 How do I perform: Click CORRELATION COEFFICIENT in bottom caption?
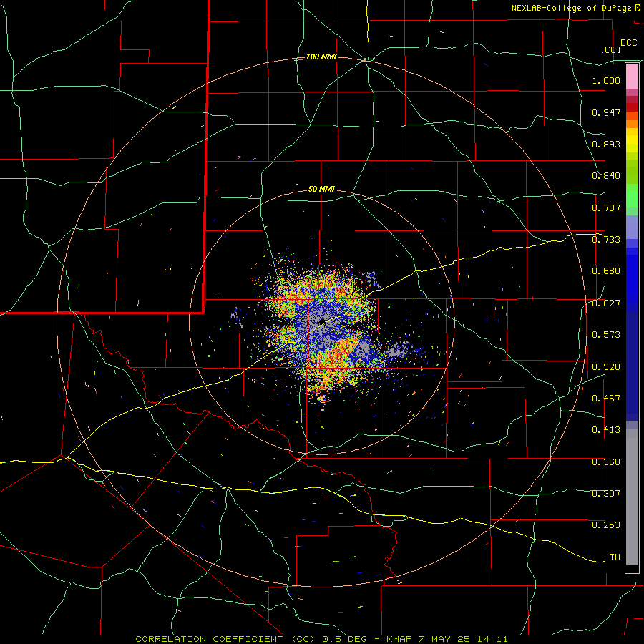click(x=209, y=639)
